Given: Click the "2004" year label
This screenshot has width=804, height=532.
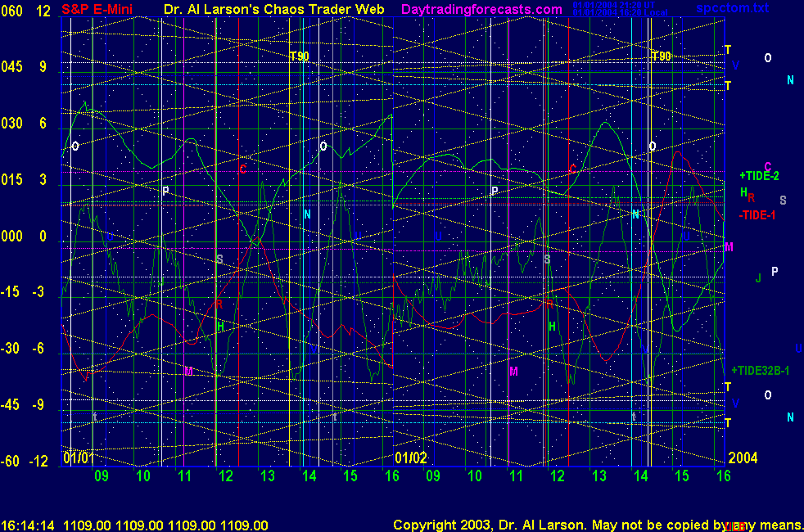Looking at the screenshot, I should pos(743,458).
